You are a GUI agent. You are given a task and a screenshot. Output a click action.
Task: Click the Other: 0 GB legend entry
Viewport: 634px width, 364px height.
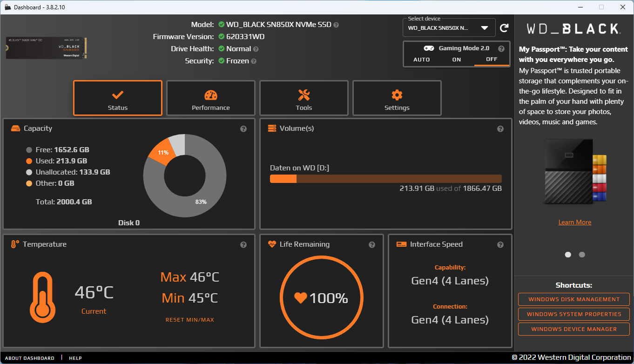pyautogui.click(x=50, y=183)
